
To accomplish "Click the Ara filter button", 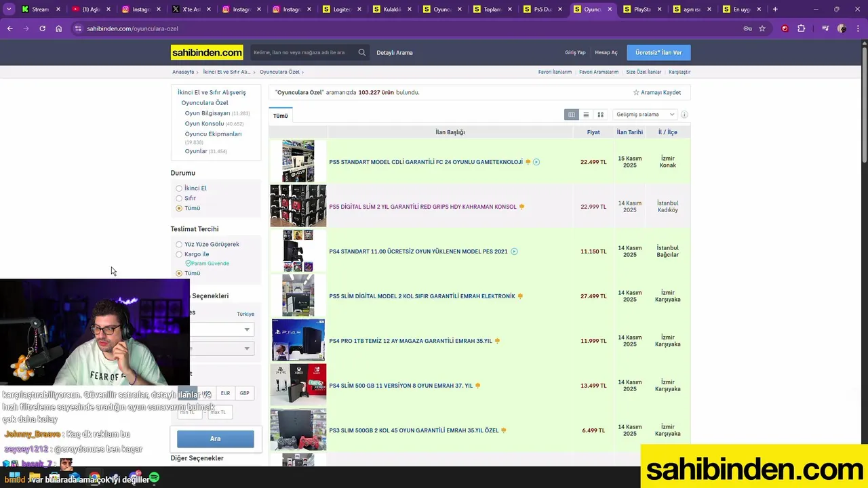I will coord(216,439).
